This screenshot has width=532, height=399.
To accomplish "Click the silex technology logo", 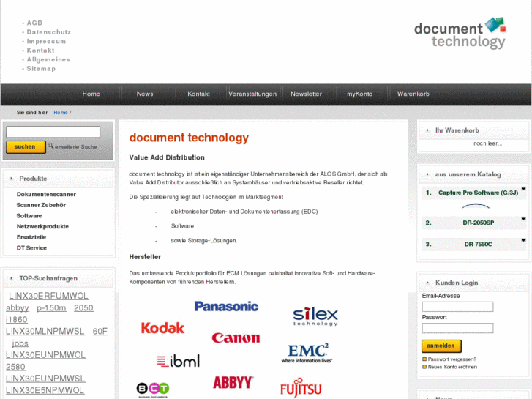I will click(x=315, y=316).
